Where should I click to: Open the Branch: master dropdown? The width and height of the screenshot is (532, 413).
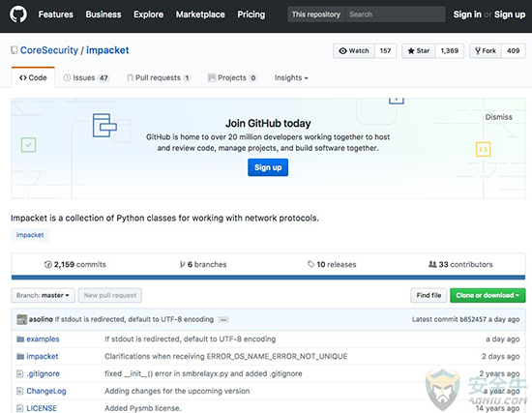click(x=44, y=295)
